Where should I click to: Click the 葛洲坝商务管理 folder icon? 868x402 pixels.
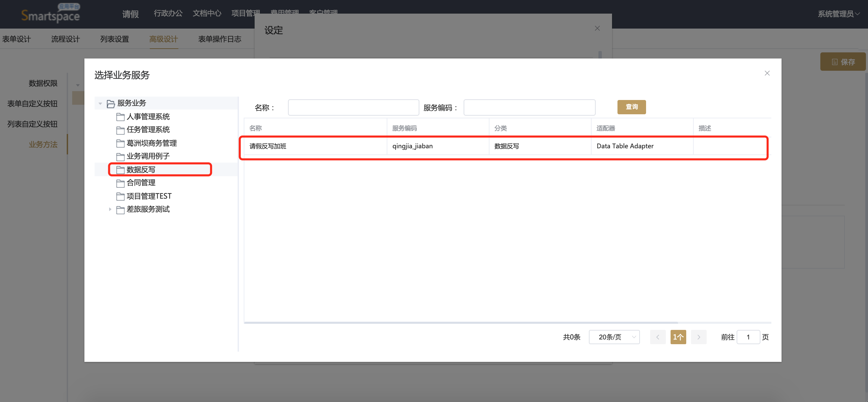[120, 144]
